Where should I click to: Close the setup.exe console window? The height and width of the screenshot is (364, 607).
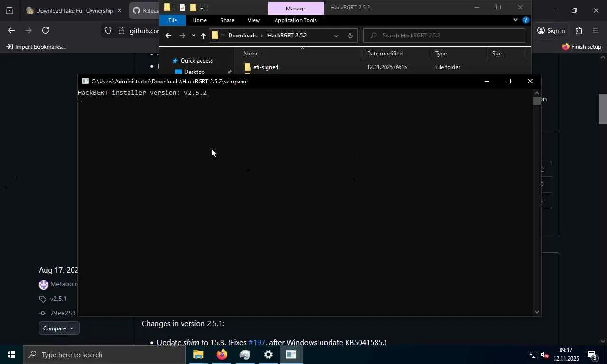pyautogui.click(x=530, y=81)
